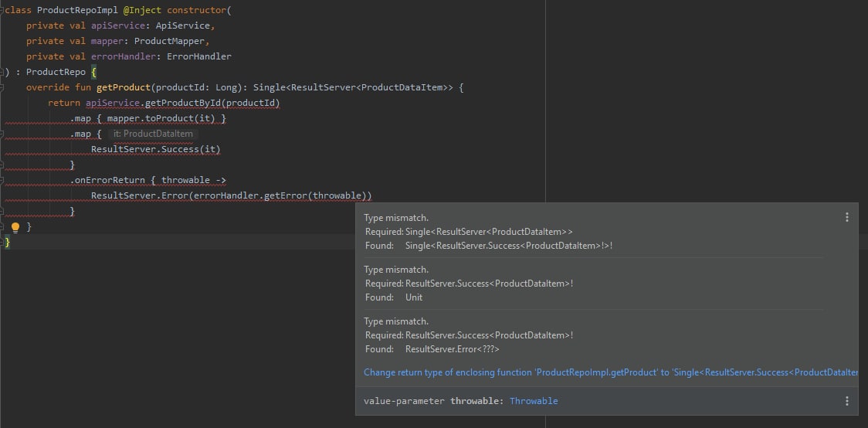Click the 'throwable ->' lambda parameter
868x428 pixels.
193,181
